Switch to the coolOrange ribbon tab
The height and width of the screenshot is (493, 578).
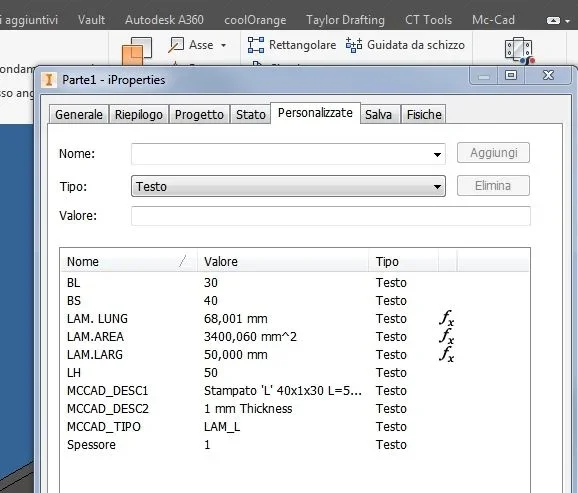click(255, 20)
